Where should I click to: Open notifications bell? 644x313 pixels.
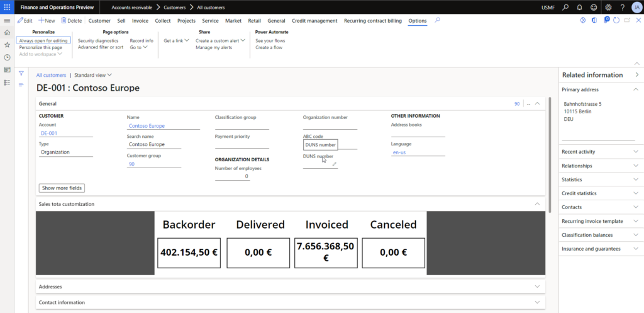579,7
